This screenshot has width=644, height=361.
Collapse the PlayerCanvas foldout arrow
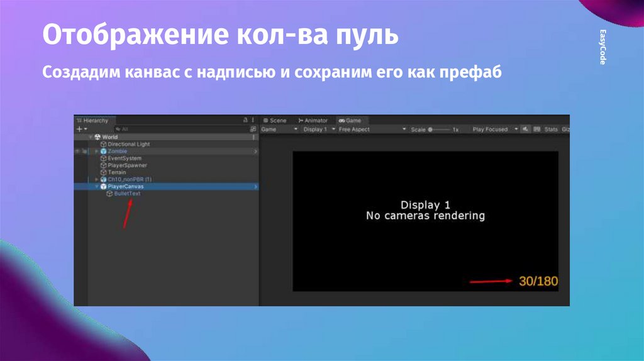point(97,186)
